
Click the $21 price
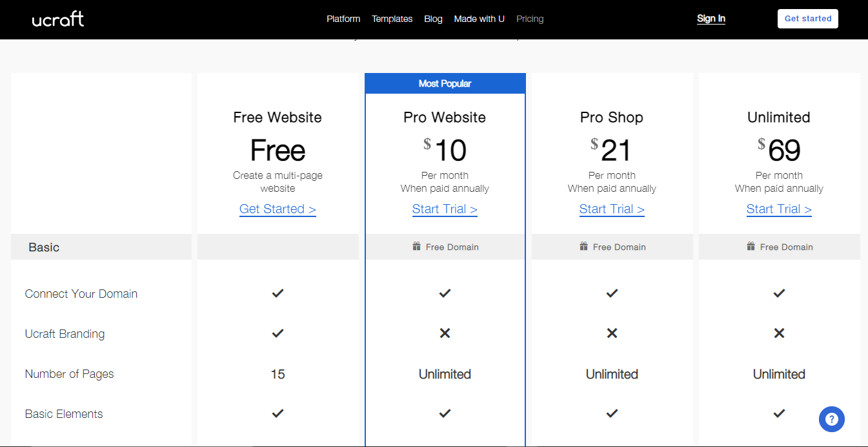click(612, 151)
